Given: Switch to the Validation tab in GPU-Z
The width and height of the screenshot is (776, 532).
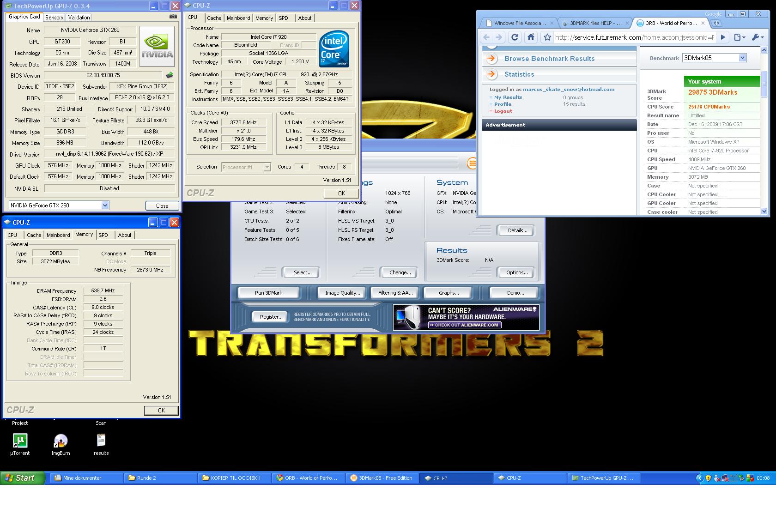Looking at the screenshot, I should (79, 18).
